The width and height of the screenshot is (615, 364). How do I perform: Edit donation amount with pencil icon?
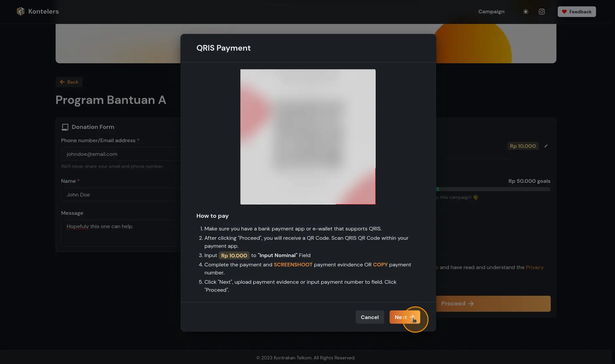[x=546, y=146]
